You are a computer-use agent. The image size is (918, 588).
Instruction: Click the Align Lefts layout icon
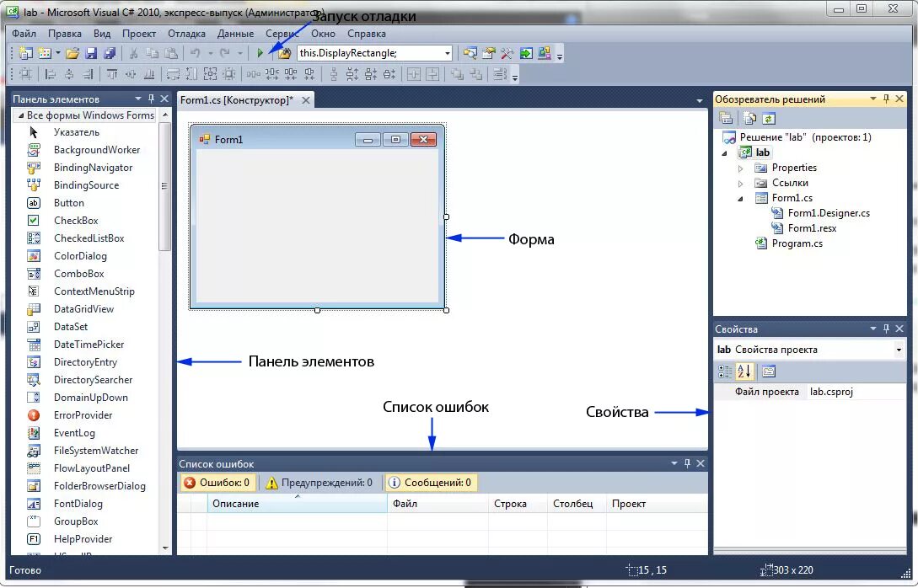pyautogui.click(x=51, y=74)
